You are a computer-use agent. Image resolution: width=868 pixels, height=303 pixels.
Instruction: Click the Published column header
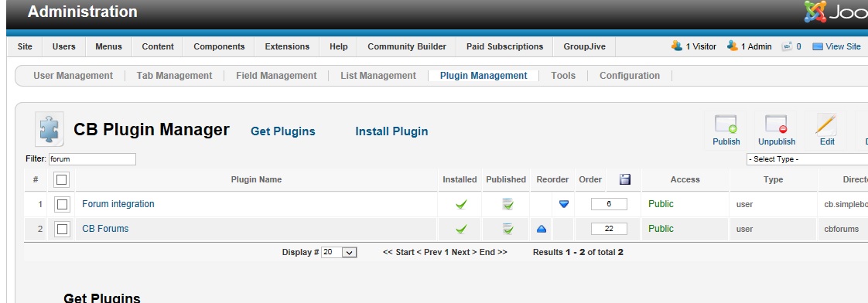(x=506, y=179)
